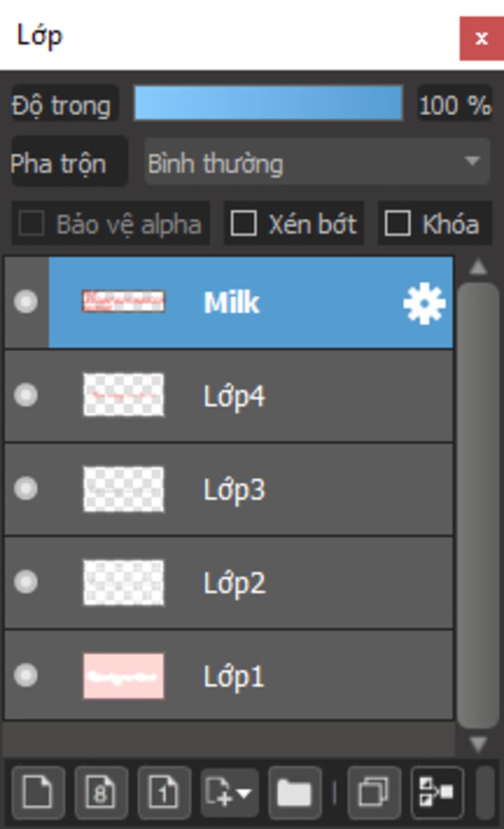Enable the Khóa lock checkbox
The height and width of the screenshot is (829, 504).
pyautogui.click(x=397, y=224)
